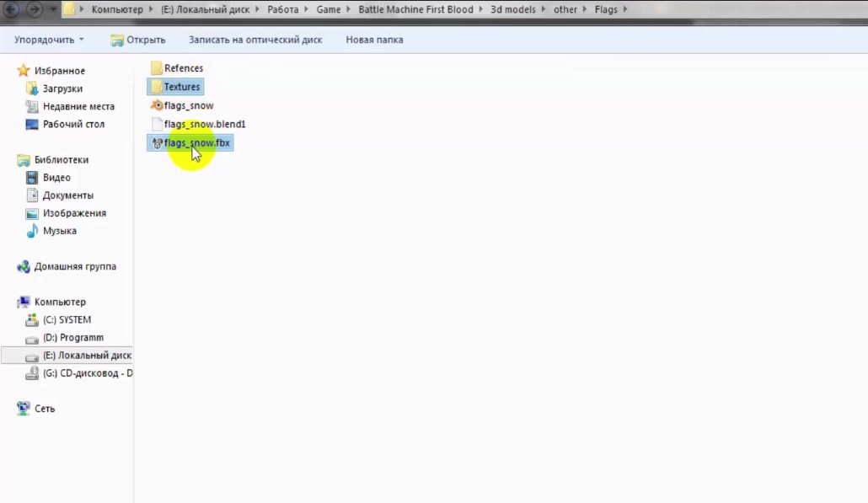This screenshot has width=868, height=503.
Task: Open the Видео library
Action: [56, 178]
